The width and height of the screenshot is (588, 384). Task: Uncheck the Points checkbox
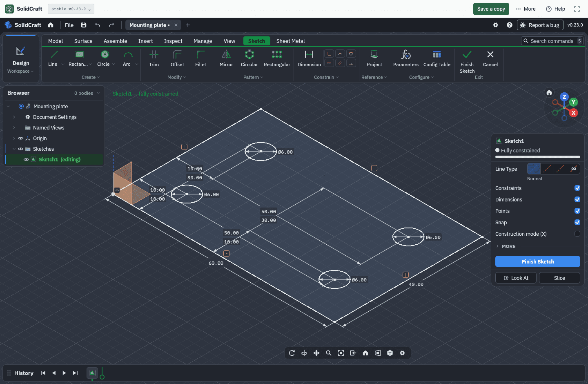pos(577,211)
